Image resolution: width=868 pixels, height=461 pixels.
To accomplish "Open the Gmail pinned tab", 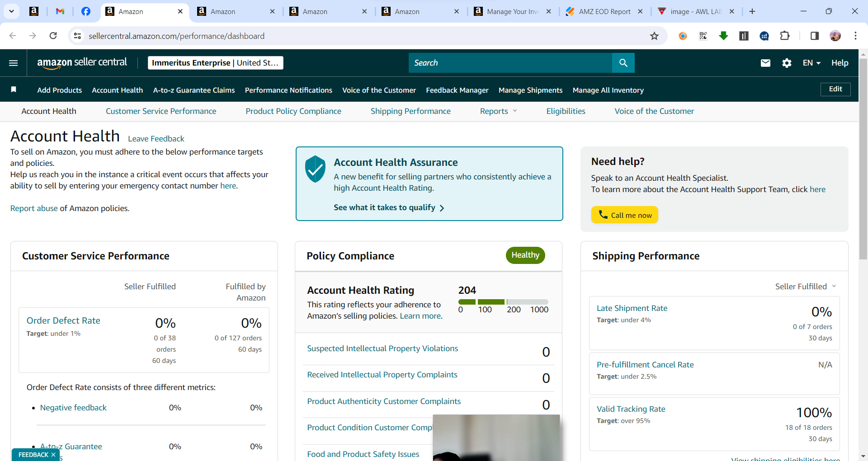I will (60, 11).
